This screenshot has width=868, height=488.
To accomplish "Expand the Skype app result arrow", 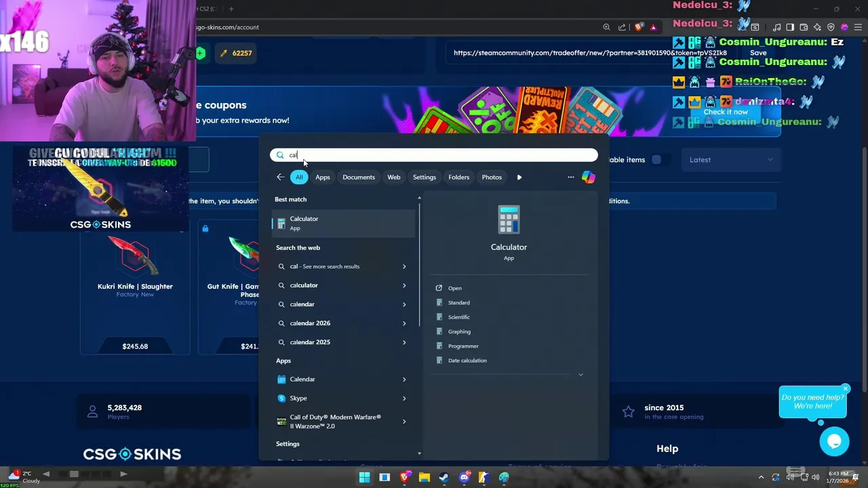I will point(404,399).
